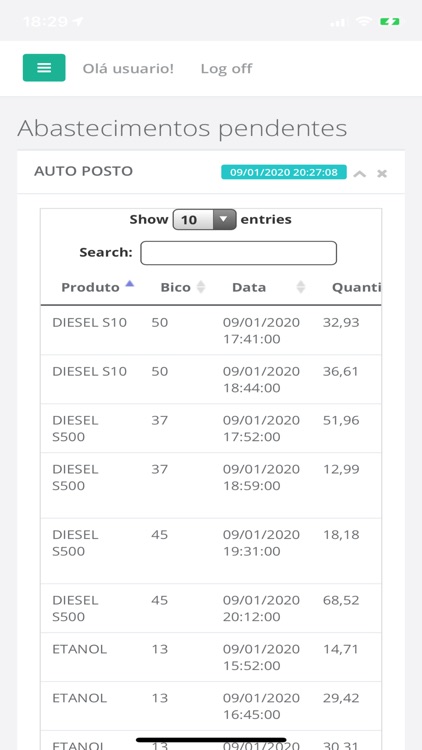Click the AUTO POSTO panel title
The height and width of the screenshot is (750, 422).
pyautogui.click(x=83, y=171)
